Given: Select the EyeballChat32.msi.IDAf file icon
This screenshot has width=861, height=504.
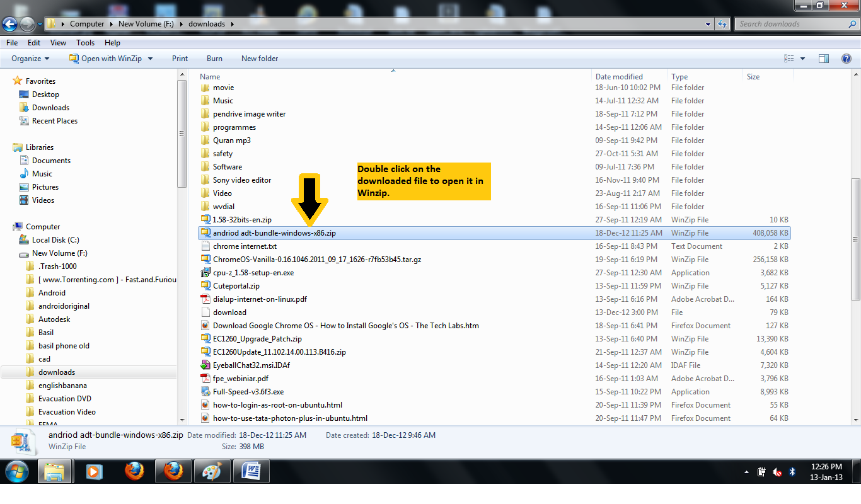Looking at the screenshot, I should click(205, 365).
